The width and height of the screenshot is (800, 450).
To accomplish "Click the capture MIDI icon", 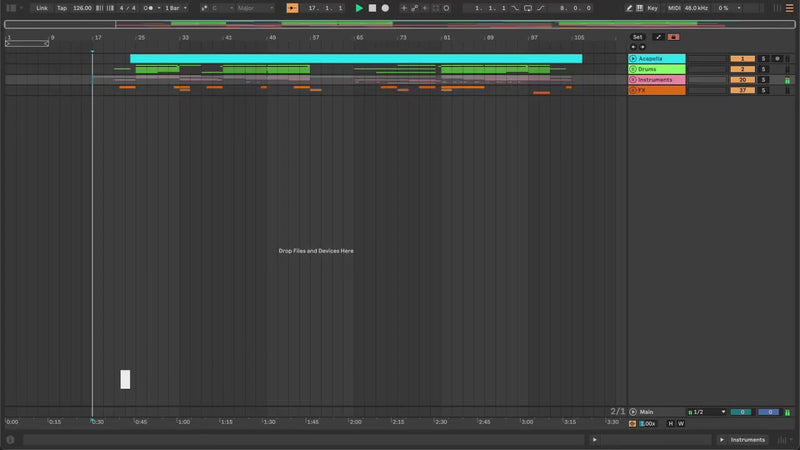I will tap(436, 8).
